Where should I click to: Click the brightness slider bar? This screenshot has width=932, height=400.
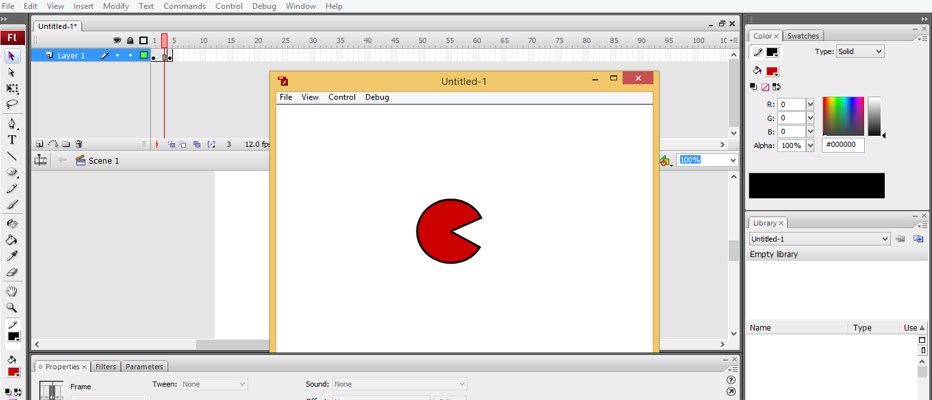point(874,116)
